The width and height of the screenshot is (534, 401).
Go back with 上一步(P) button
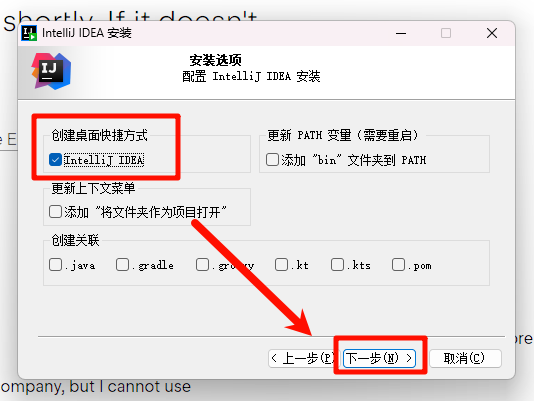click(x=303, y=358)
